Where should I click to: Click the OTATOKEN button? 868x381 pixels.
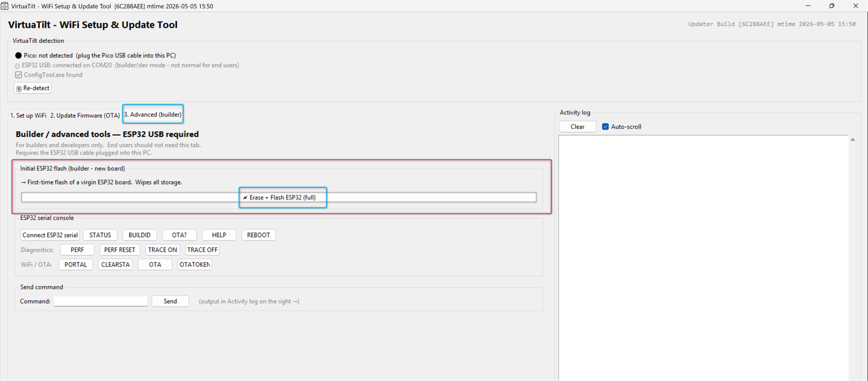click(195, 264)
